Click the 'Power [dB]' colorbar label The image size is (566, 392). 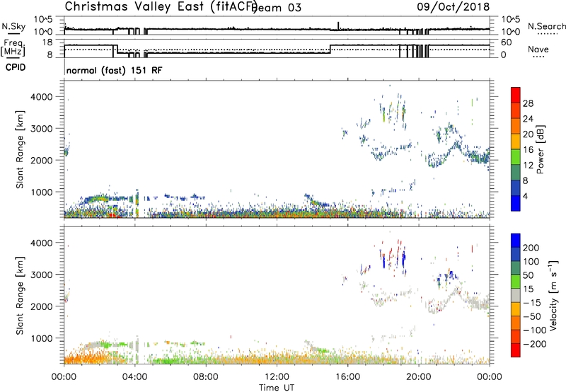coord(541,149)
